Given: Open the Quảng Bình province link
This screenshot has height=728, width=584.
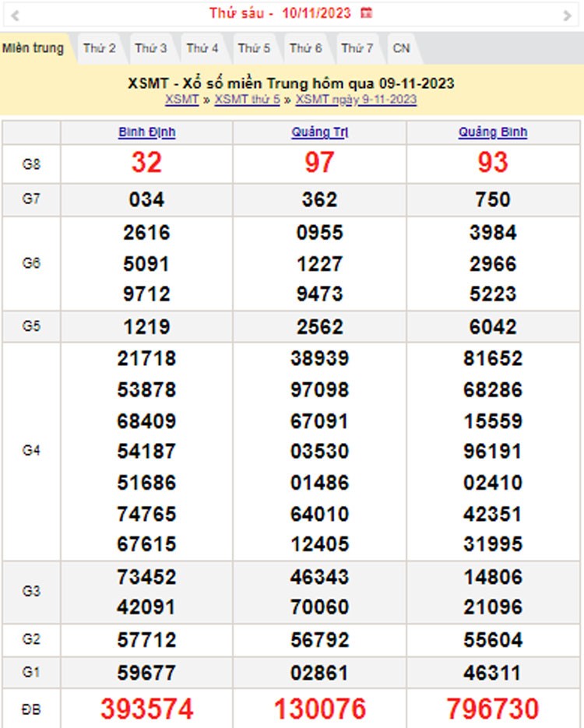Looking at the screenshot, I should (493, 132).
